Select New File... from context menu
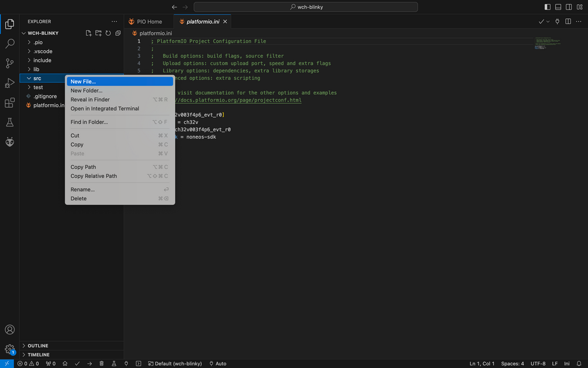Viewport: 588px width, 368px height. pos(83,81)
